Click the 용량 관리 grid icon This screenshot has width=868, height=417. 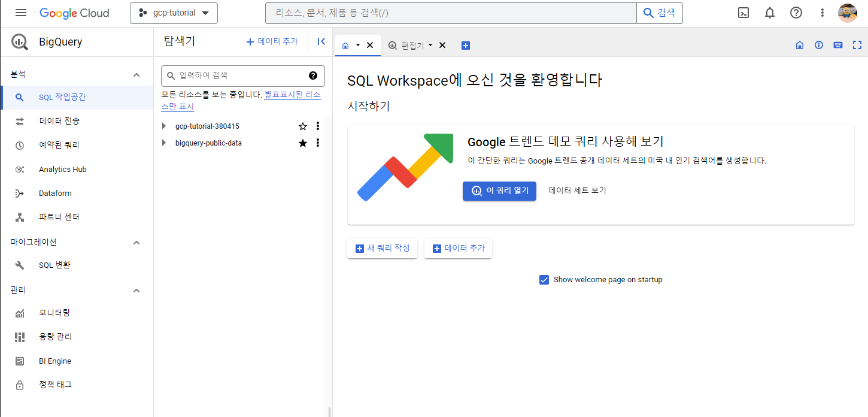click(x=20, y=337)
